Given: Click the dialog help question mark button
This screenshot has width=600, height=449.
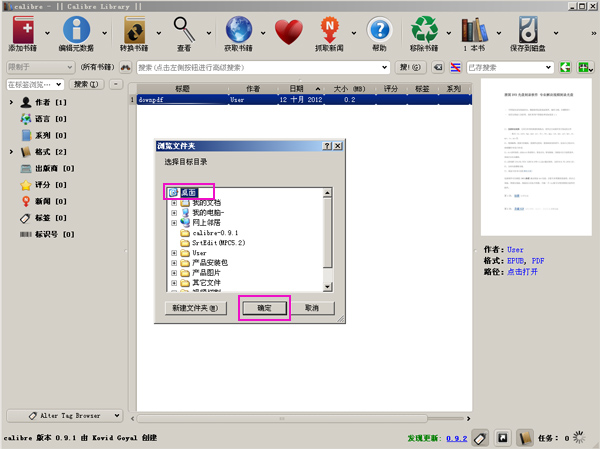Looking at the screenshot, I should (x=327, y=146).
